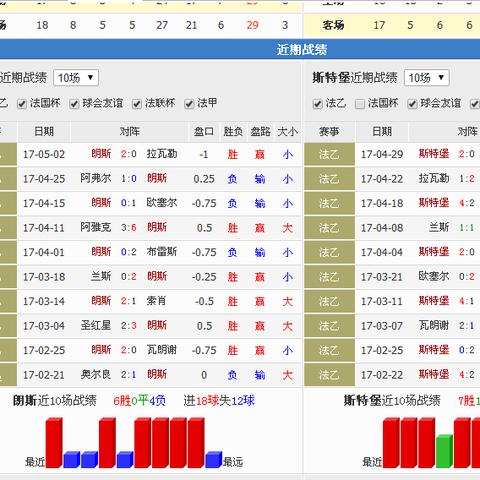
Task: Click 小 result of 17-05-02 match
Action: click(x=287, y=155)
